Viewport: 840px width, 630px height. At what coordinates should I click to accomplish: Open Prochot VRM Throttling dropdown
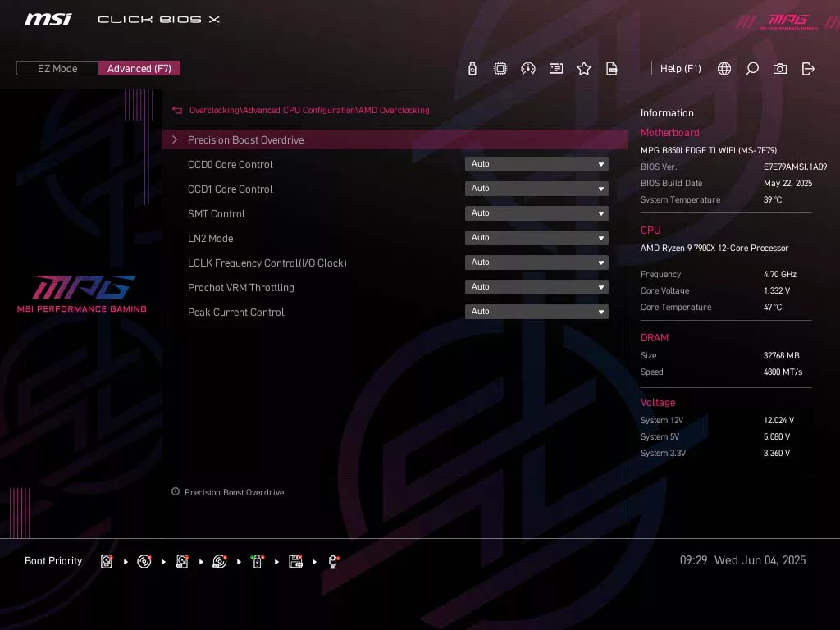[x=536, y=287]
